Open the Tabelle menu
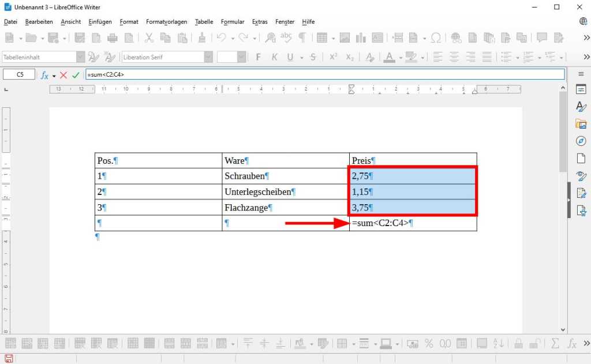 pyautogui.click(x=204, y=21)
